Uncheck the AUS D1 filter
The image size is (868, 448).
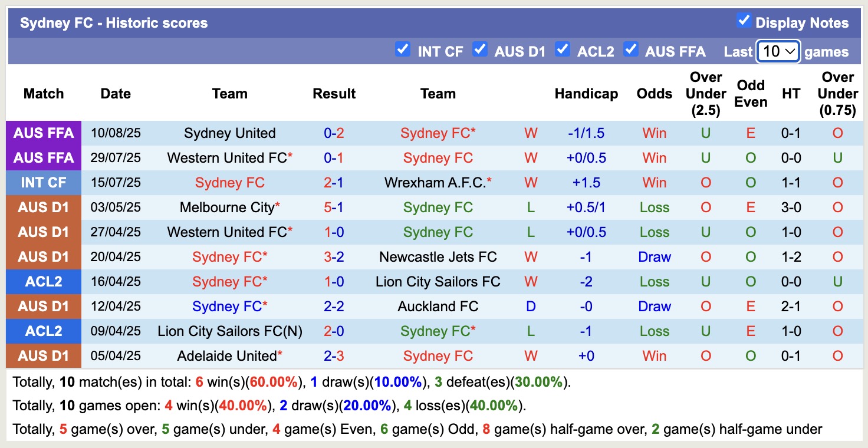tap(480, 50)
